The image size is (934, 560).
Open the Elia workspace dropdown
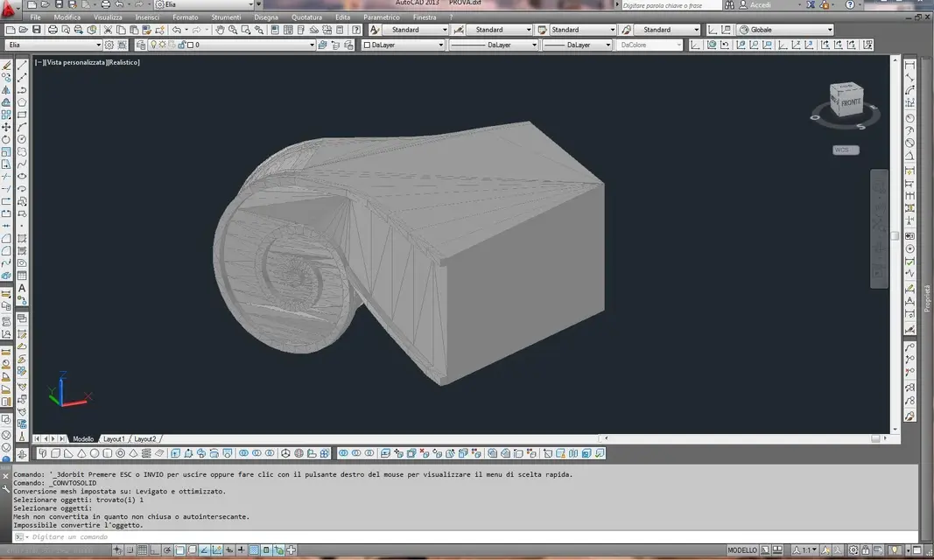[54, 45]
